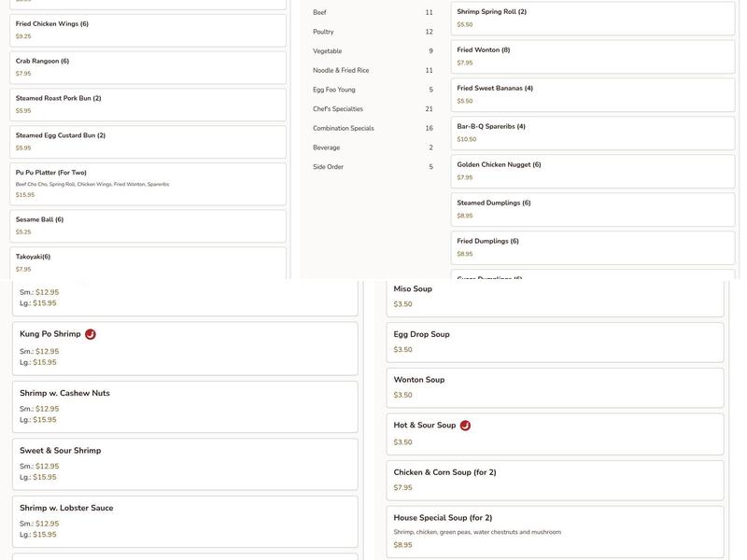
Task: Pick the House Special Soup (for 2)
Action: click(x=558, y=531)
